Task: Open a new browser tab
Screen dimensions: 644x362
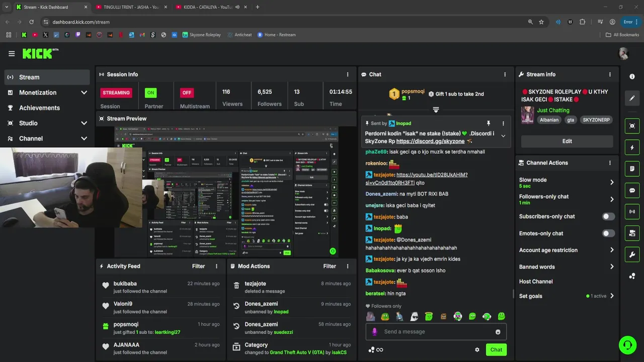Action: click(257, 7)
